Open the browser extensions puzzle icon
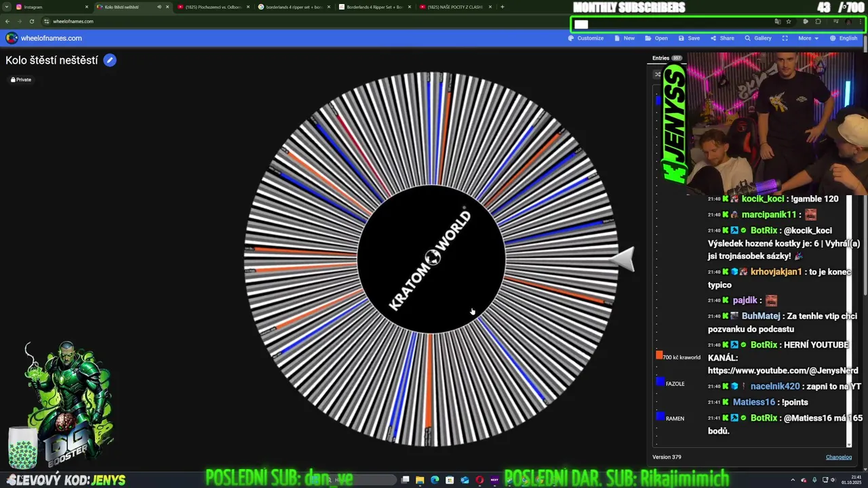 818,21
